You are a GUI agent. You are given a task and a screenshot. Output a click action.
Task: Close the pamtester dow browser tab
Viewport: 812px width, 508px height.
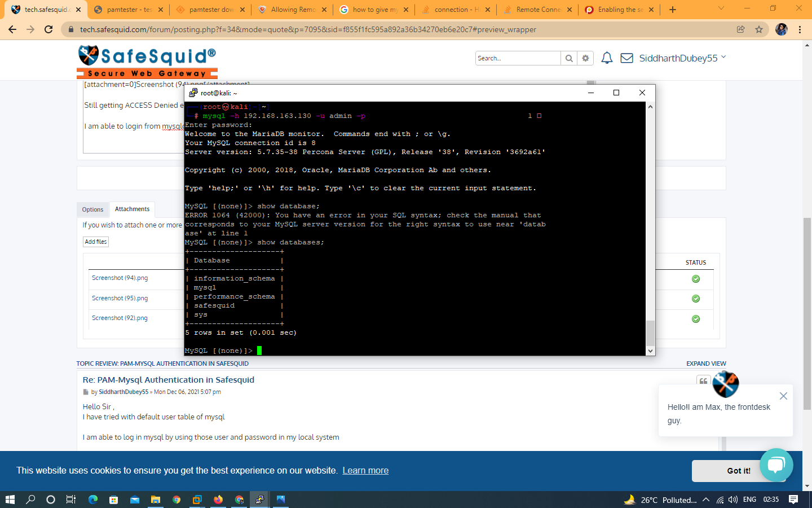coord(242,10)
